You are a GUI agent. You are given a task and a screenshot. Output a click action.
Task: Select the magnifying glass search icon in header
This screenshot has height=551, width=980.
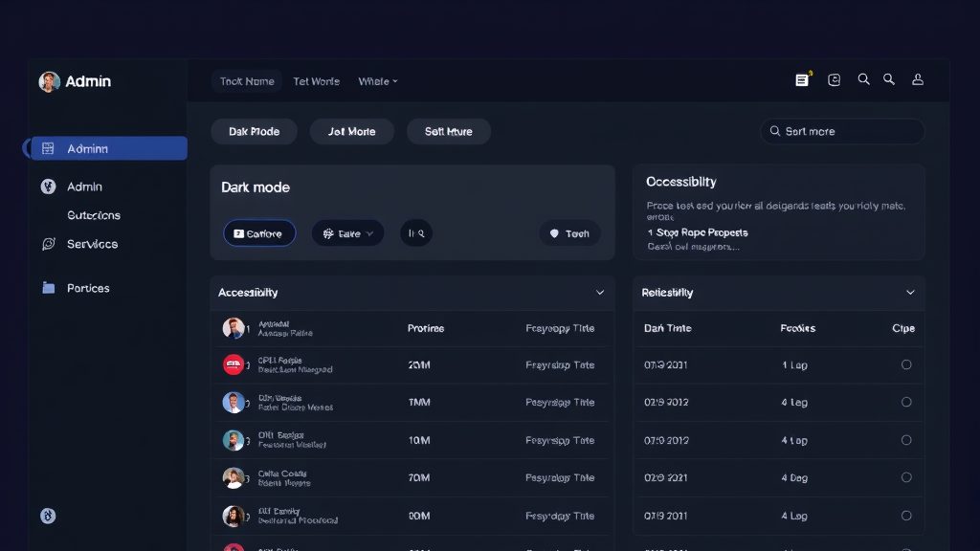pos(864,79)
